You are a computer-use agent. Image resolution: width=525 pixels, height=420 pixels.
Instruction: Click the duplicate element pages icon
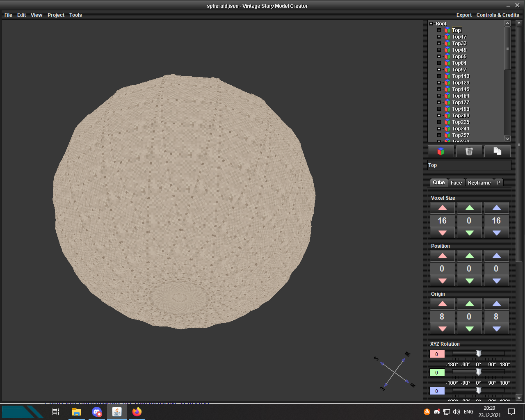point(497,151)
